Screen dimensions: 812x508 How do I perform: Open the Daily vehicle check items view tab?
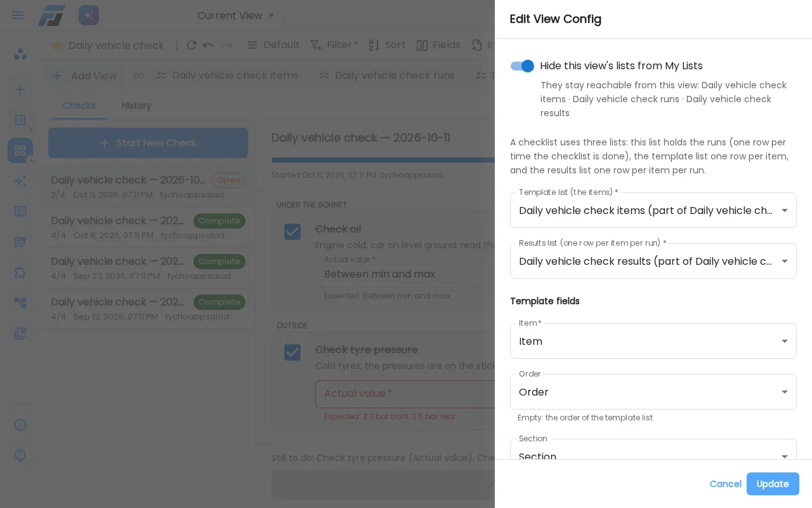tap(227, 76)
